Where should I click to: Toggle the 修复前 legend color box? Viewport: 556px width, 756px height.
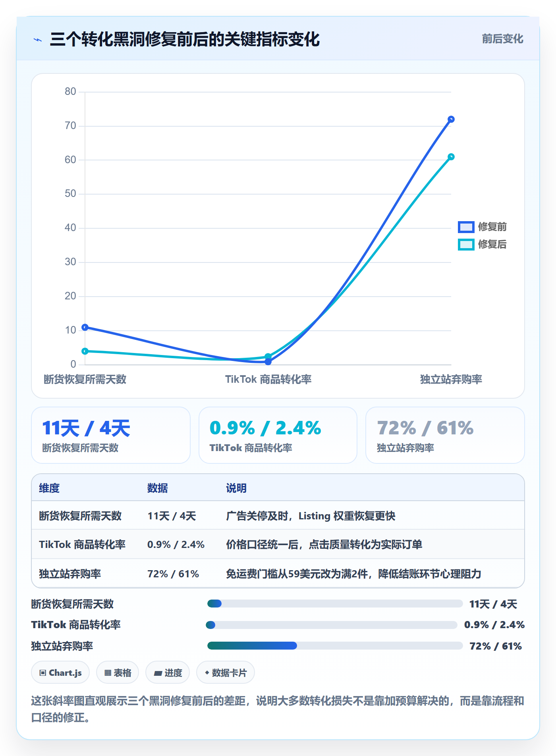click(466, 227)
